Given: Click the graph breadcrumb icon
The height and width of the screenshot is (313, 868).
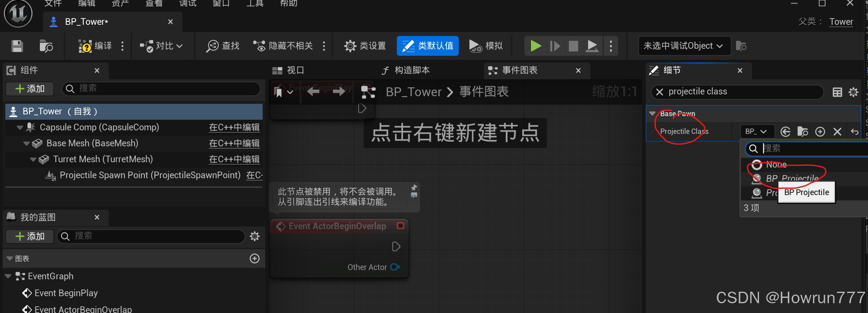Looking at the screenshot, I should (x=368, y=92).
